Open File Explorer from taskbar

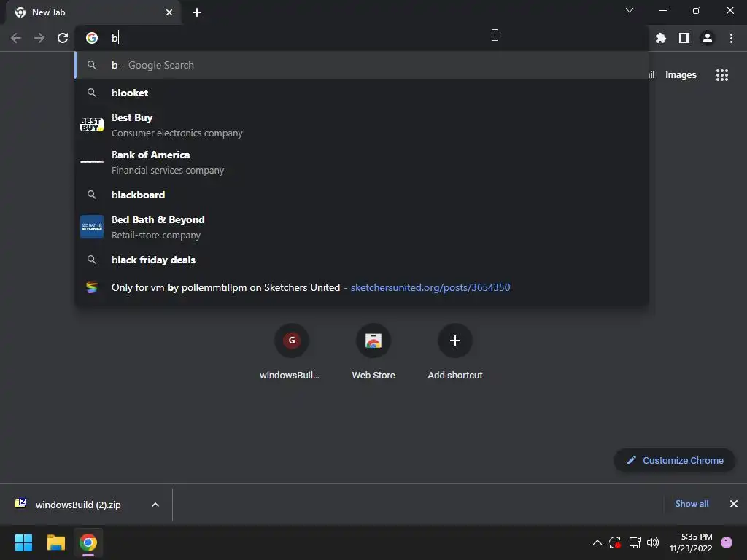55,542
